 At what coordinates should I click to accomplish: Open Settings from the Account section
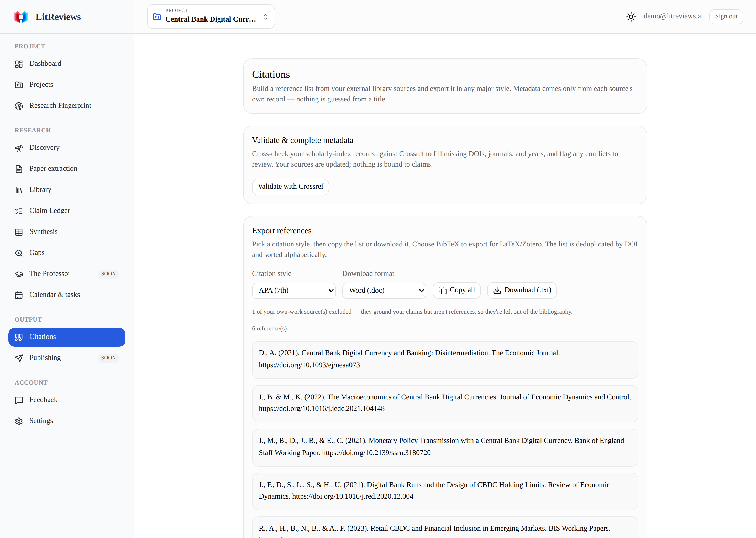click(67, 421)
